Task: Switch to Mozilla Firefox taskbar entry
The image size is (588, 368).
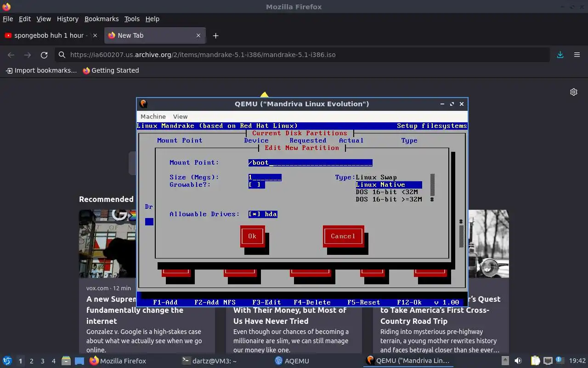Action: click(118, 361)
